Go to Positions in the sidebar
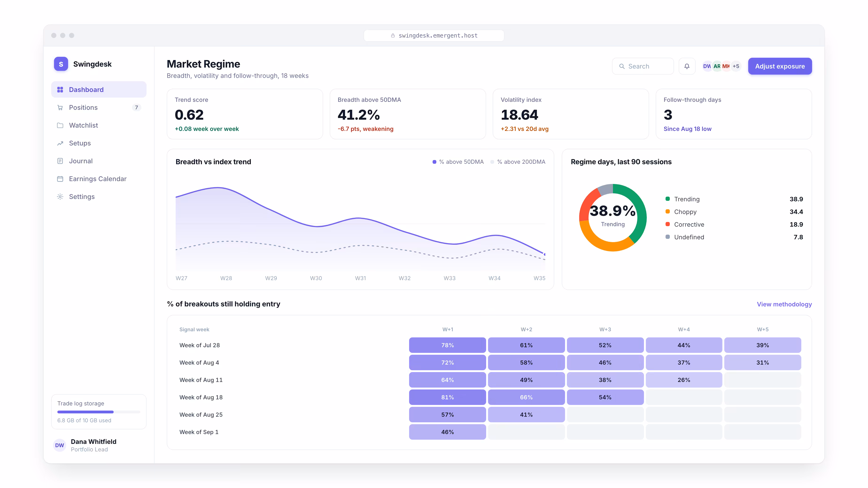Viewport: 868px width, 488px height. pyautogui.click(x=99, y=107)
